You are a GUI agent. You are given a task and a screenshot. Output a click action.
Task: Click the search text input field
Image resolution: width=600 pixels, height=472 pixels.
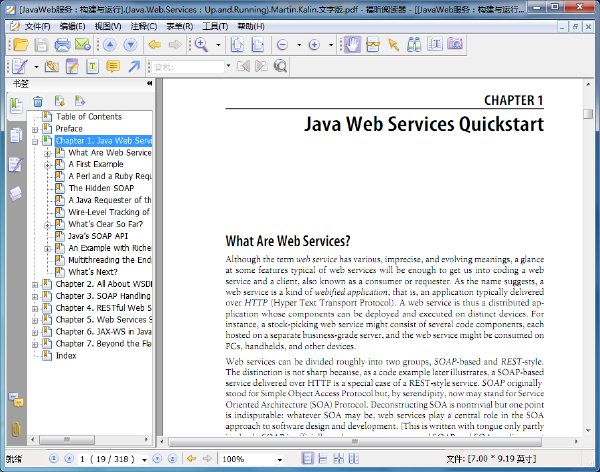pos(188,67)
